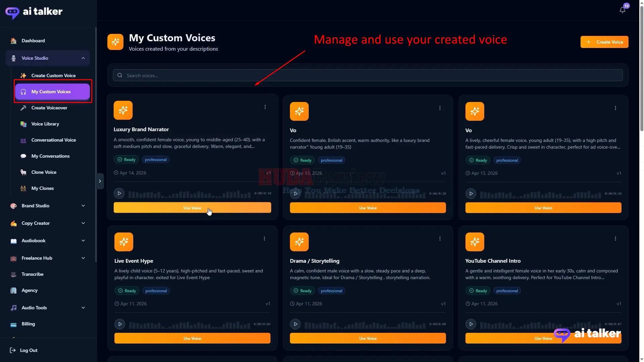Play the YouTube Channel Intro voice preview

coord(471,324)
